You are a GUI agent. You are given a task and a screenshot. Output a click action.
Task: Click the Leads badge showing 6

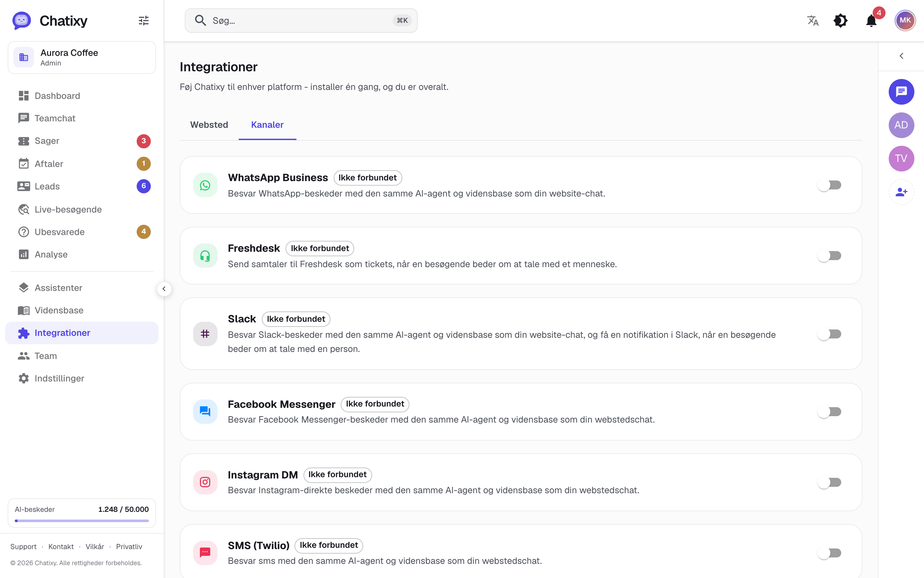(143, 187)
